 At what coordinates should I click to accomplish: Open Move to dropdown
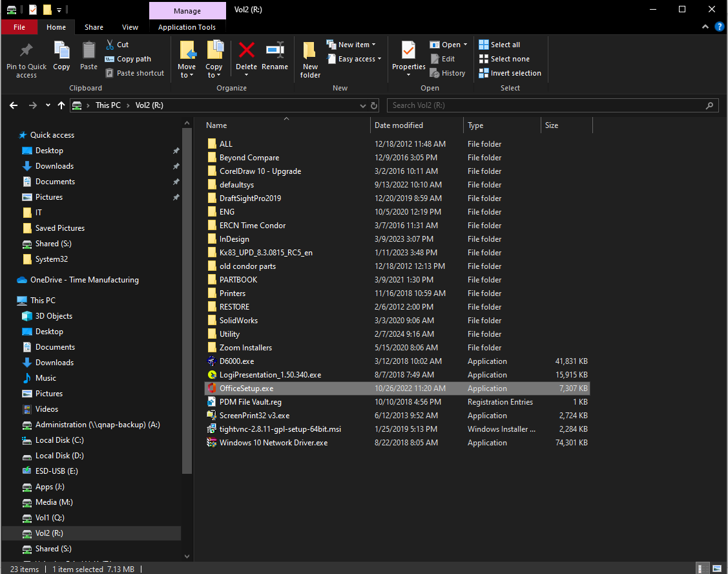[x=187, y=70]
